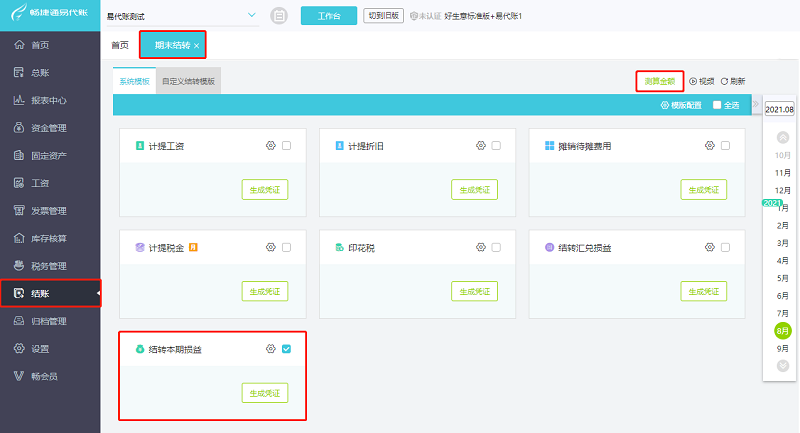Check the 印花税 checkbox
Viewport: 800px width, 433px height.
pyautogui.click(x=496, y=247)
